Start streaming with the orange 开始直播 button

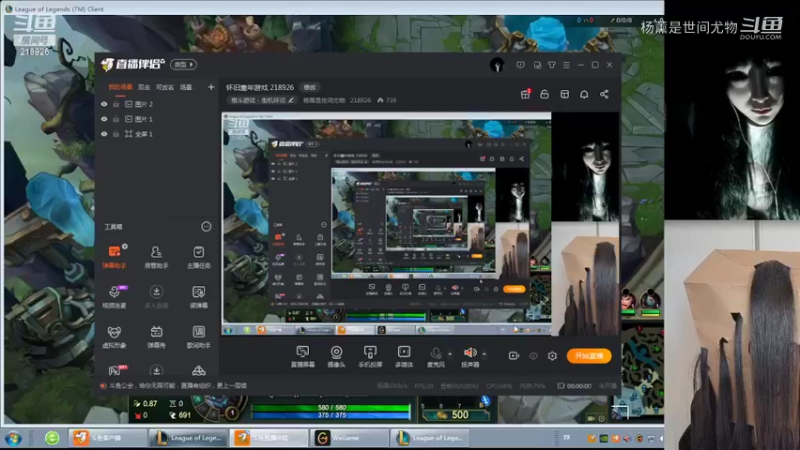coord(589,356)
